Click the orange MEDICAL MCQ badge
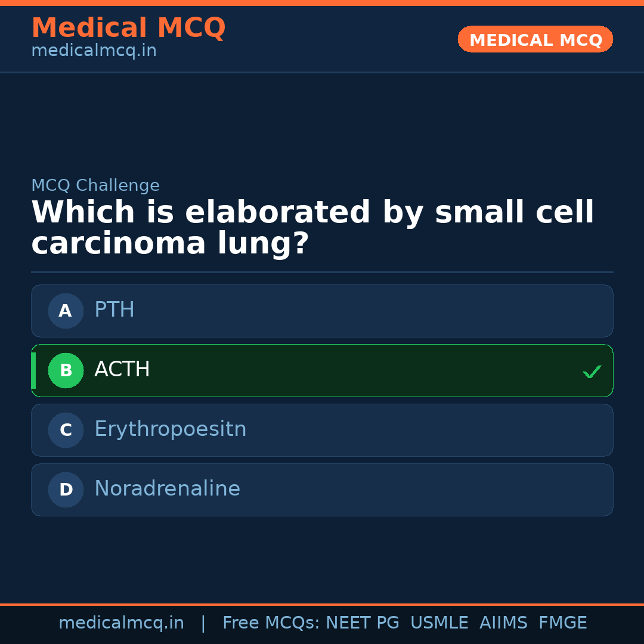Viewport: 644px width, 644px height. 535,39
